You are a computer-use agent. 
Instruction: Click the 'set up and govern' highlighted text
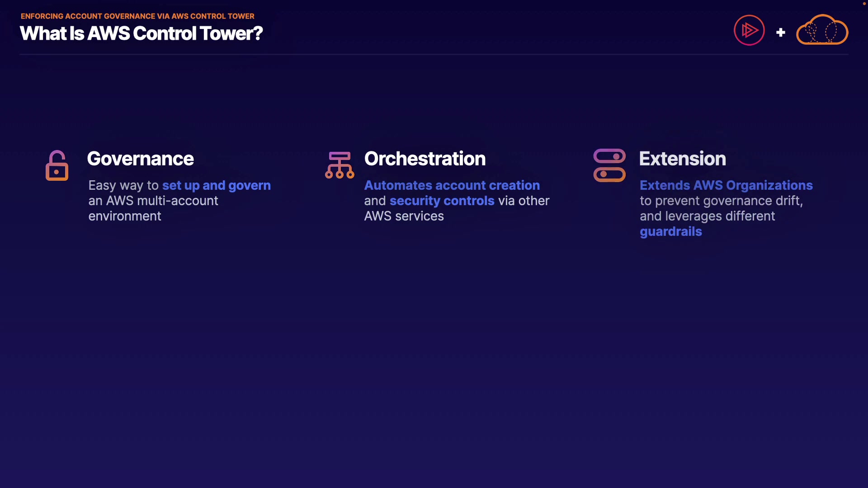(x=216, y=186)
